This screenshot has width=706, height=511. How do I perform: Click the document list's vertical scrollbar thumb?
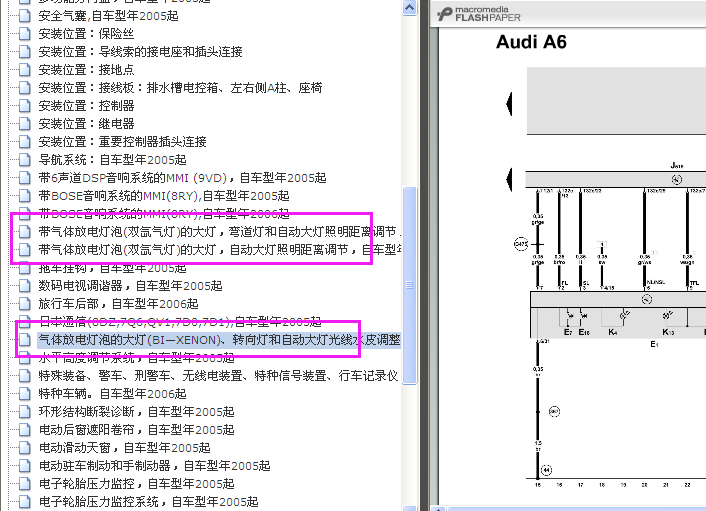coord(409,285)
